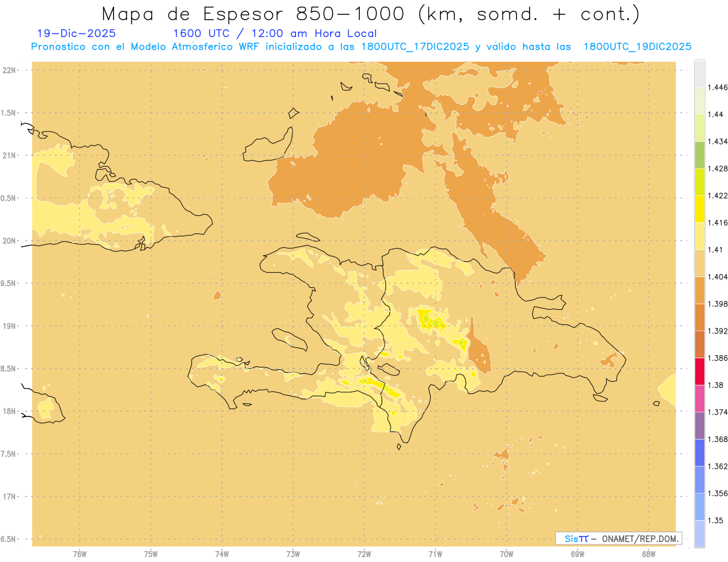Click the 68W longitude axis label
The height and width of the screenshot is (562, 728).
pos(649,554)
